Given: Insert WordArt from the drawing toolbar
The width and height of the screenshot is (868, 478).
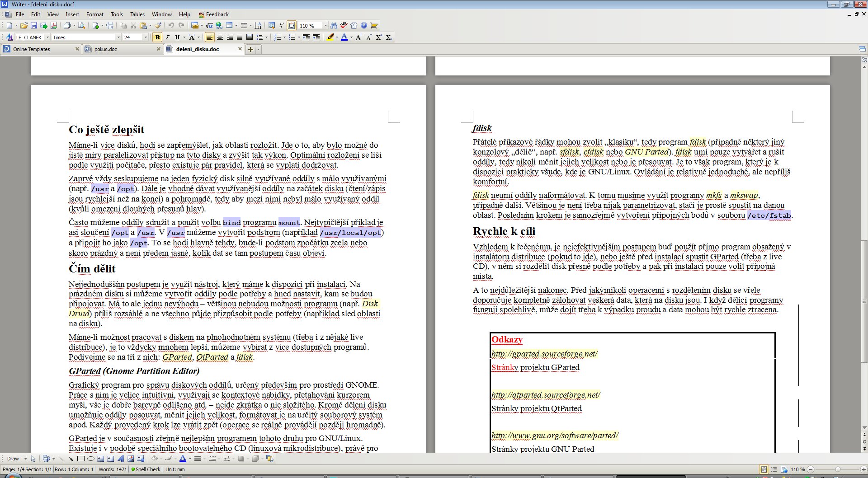Looking at the screenshot, I should click(x=121, y=459).
